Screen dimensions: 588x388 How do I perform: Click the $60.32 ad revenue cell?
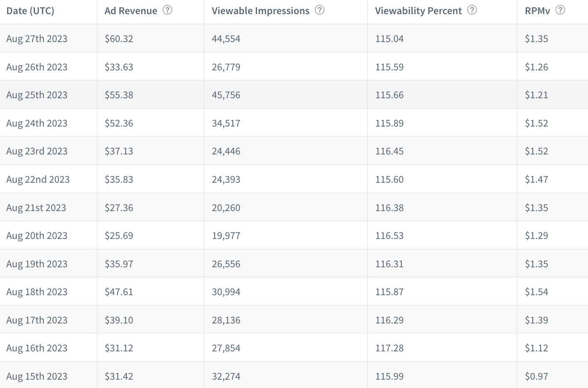(x=119, y=39)
